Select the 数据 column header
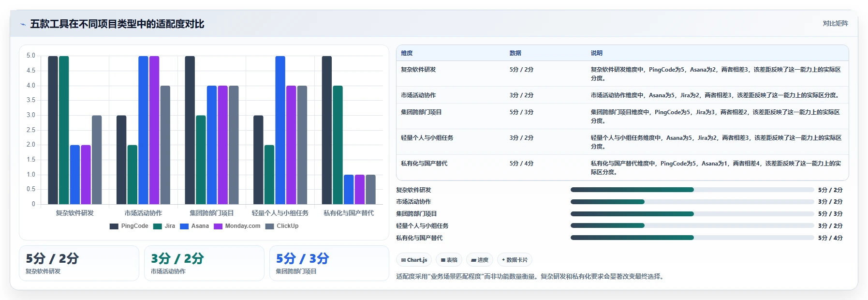 (515, 53)
